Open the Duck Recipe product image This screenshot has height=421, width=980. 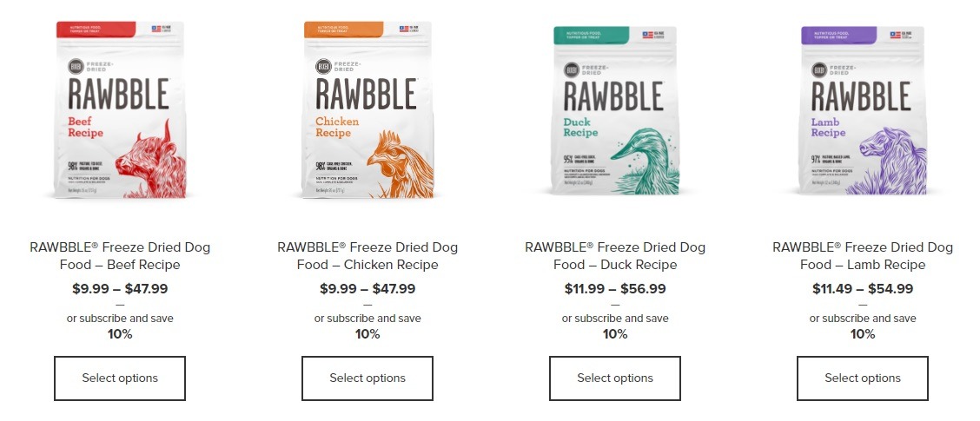[615, 110]
